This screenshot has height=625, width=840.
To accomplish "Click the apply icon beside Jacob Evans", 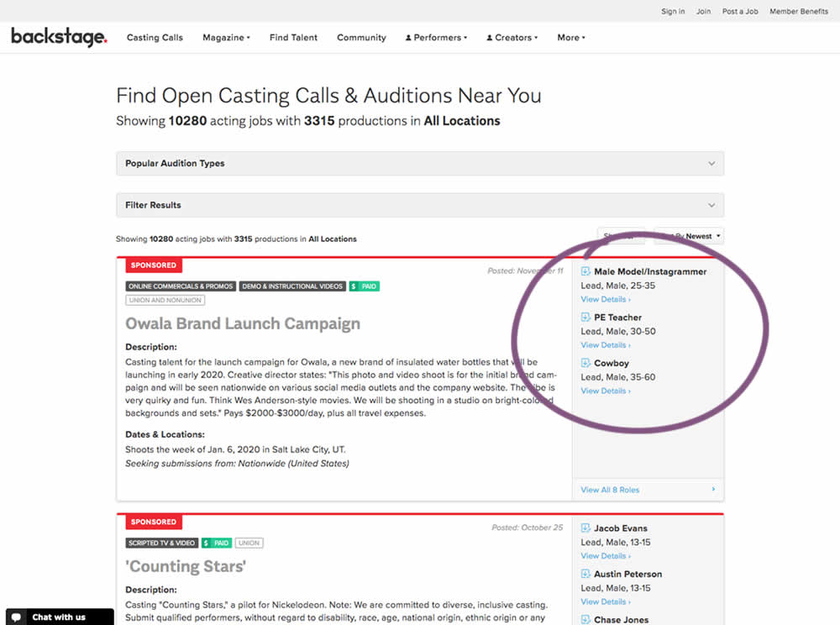I will (585, 528).
